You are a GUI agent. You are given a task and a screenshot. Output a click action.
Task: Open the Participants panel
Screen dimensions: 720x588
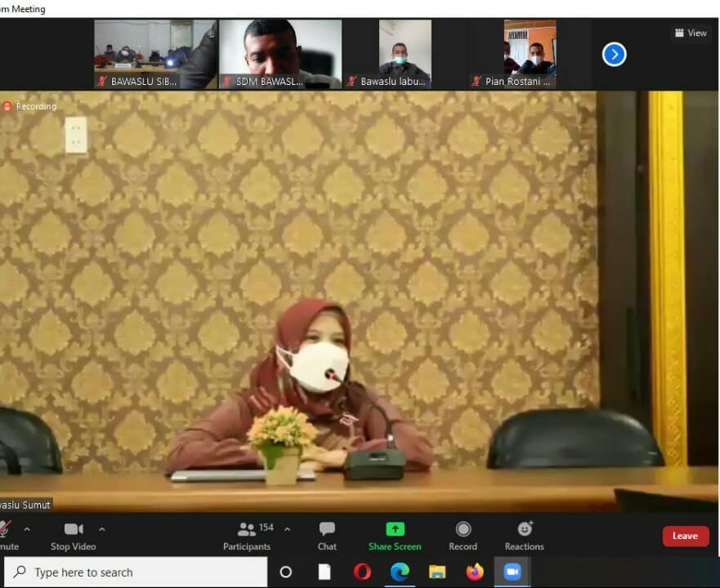pos(247,536)
